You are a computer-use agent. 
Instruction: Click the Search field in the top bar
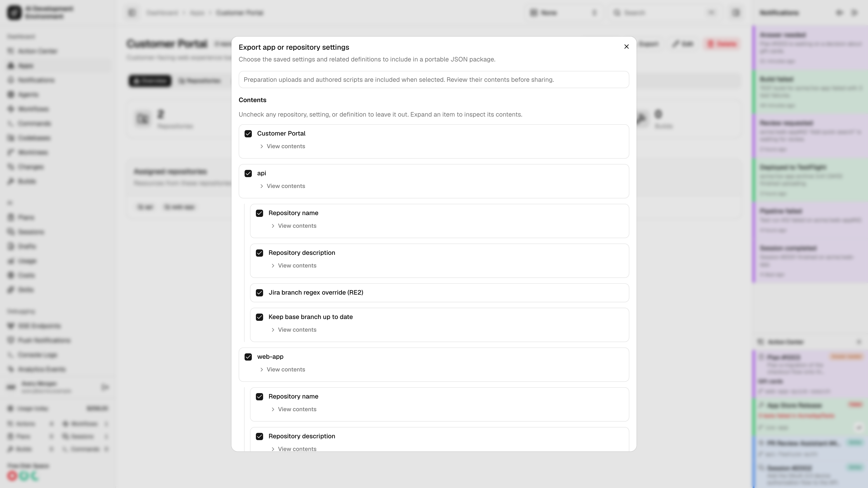coord(665,13)
